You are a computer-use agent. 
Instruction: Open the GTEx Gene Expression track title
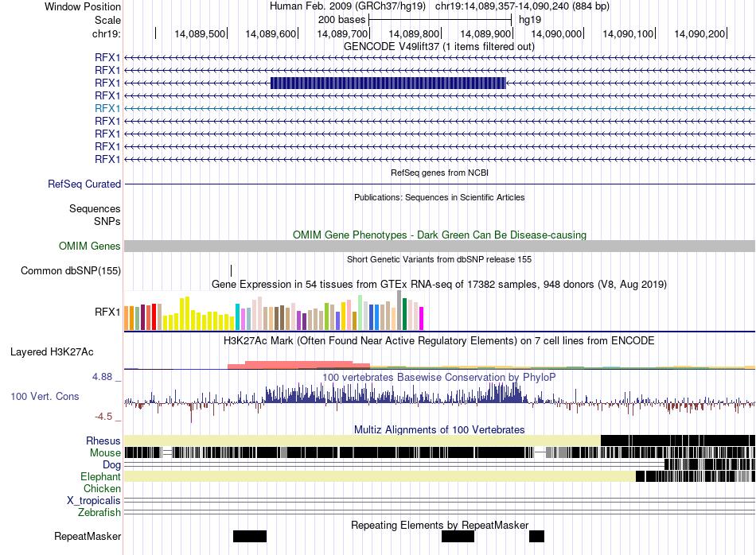439,284
